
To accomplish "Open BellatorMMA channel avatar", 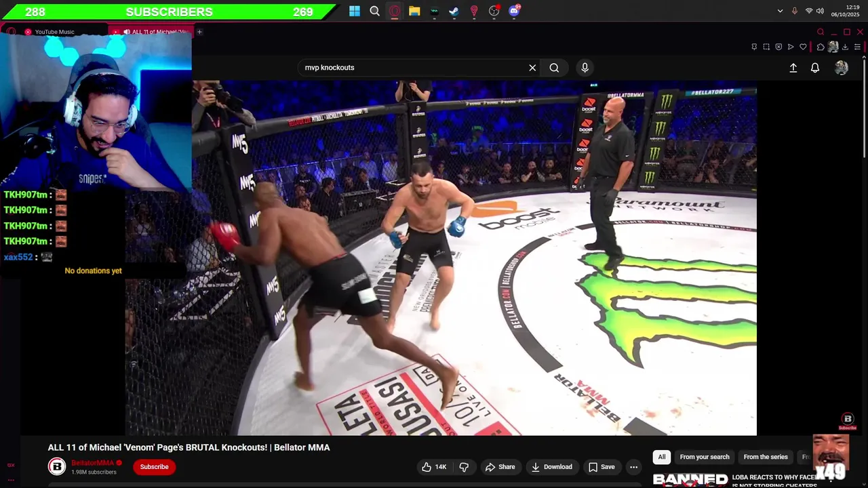I will coord(57,466).
